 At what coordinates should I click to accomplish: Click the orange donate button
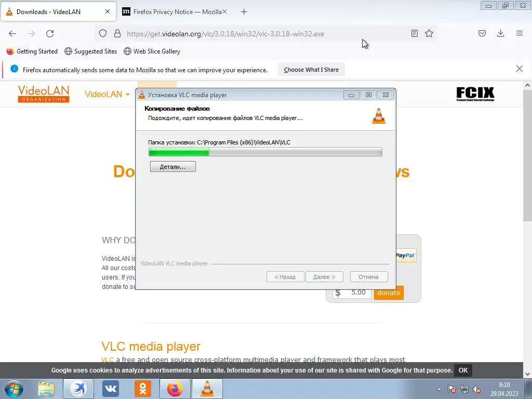(389, 292)
